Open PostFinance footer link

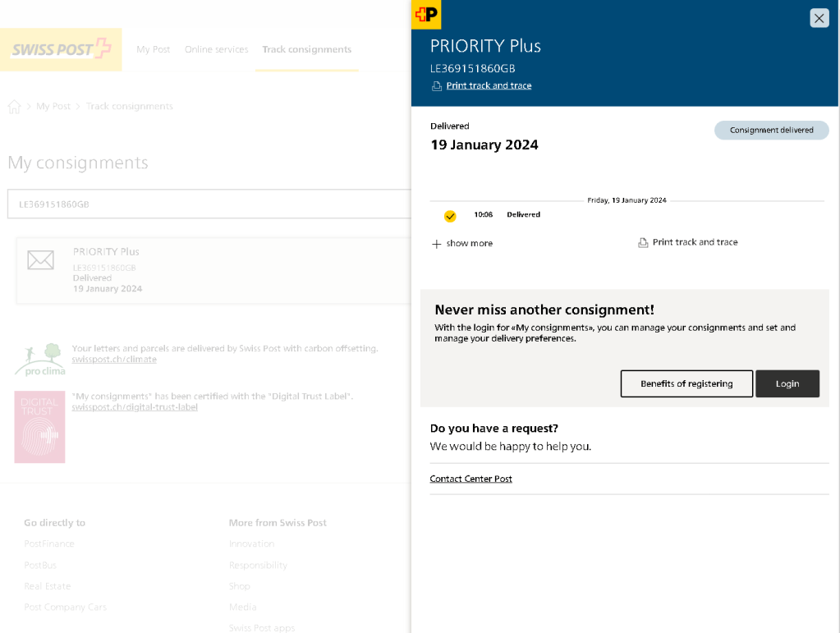click(49, 544)
